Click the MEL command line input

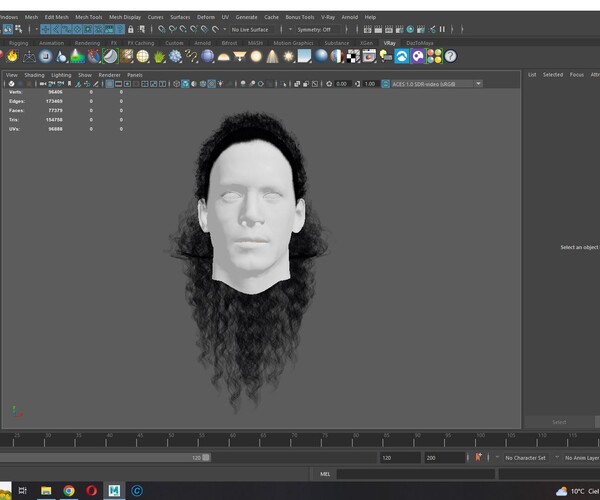[416, 474]
